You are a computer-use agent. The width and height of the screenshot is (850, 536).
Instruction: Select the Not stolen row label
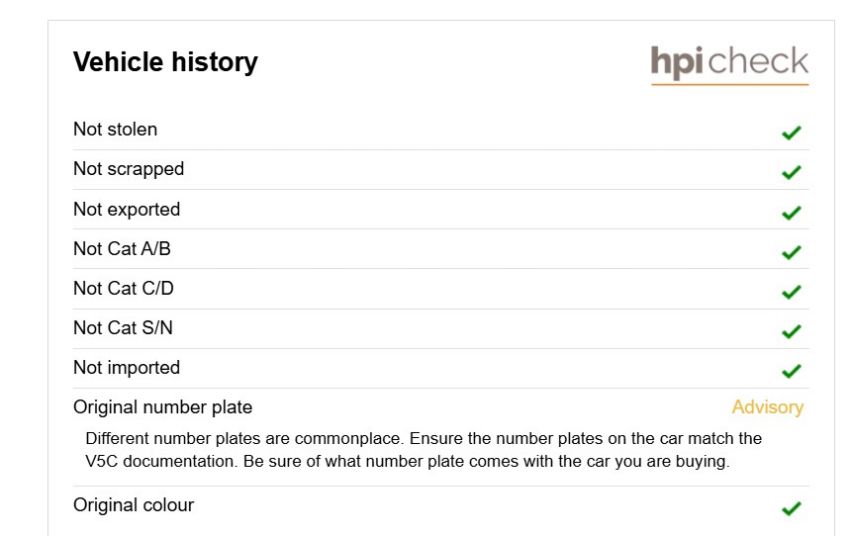point(115,129)
